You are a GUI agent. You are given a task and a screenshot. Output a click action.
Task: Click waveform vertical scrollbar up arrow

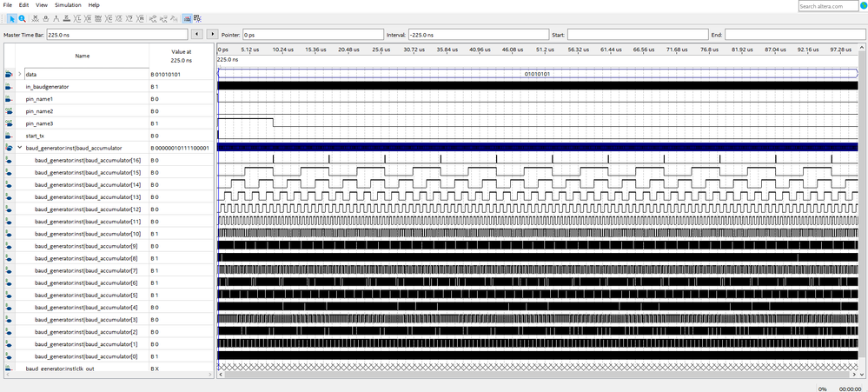[x=862, y=48]
